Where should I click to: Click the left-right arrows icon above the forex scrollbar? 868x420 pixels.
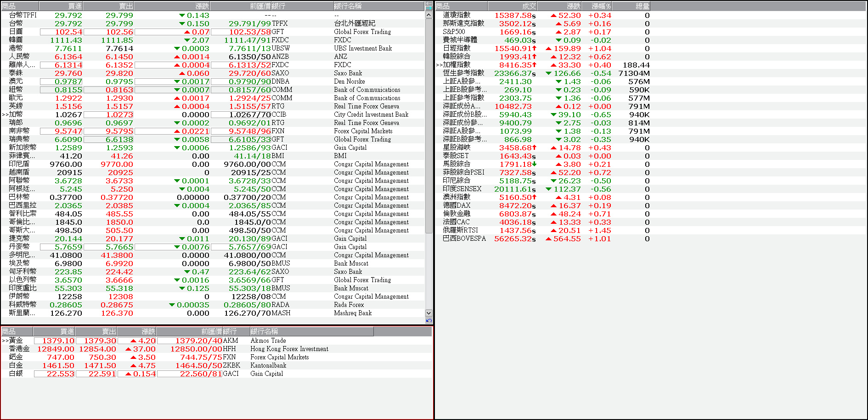[428, 6]
